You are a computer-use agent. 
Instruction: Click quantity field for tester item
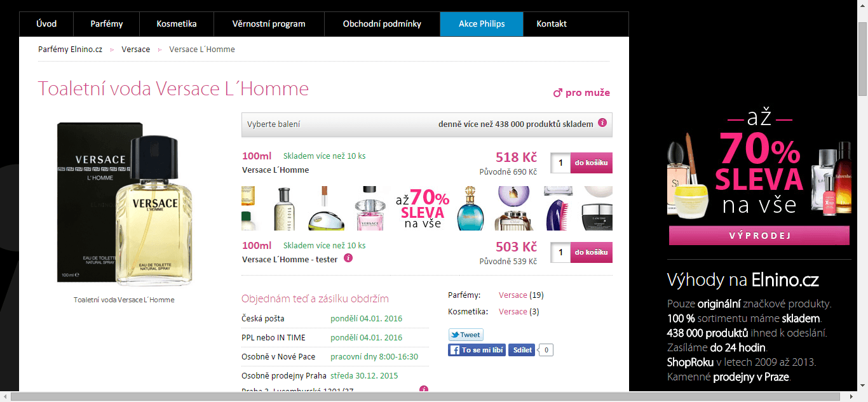[560, 252]
